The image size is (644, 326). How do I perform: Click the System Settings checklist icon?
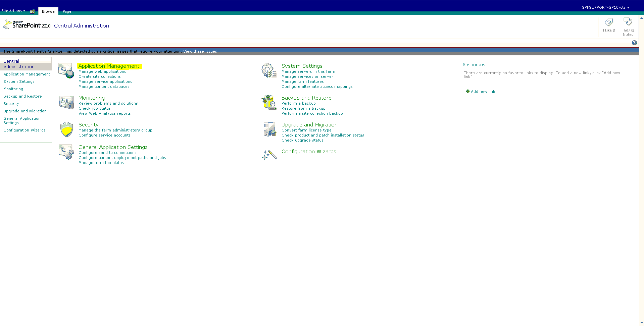coord(269,70)
